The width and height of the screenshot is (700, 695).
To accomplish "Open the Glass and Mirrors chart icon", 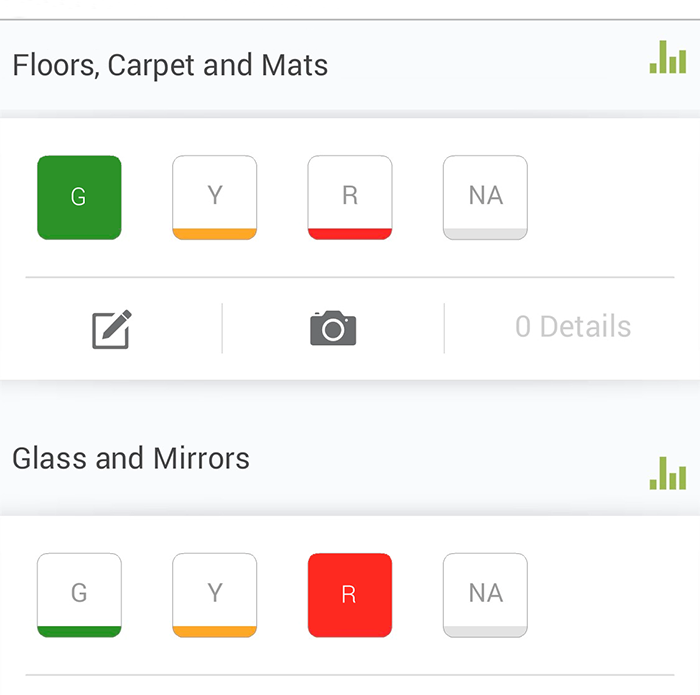I will (x=667, y=472).
